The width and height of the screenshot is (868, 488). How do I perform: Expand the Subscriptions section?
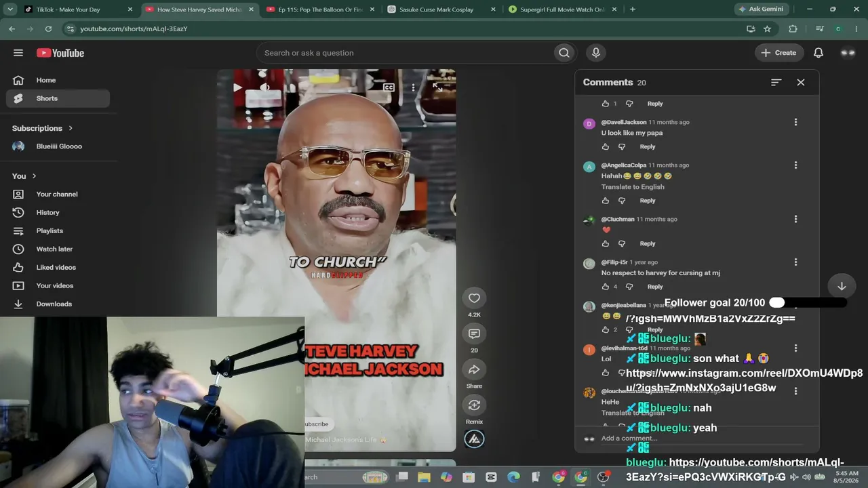coord(42,128)
